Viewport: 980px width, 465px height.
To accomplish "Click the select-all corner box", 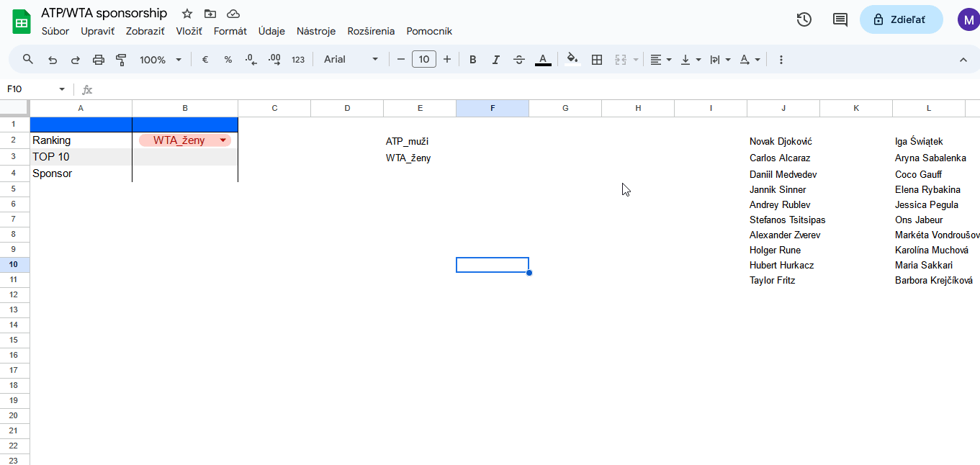I will tap(14, 108).
